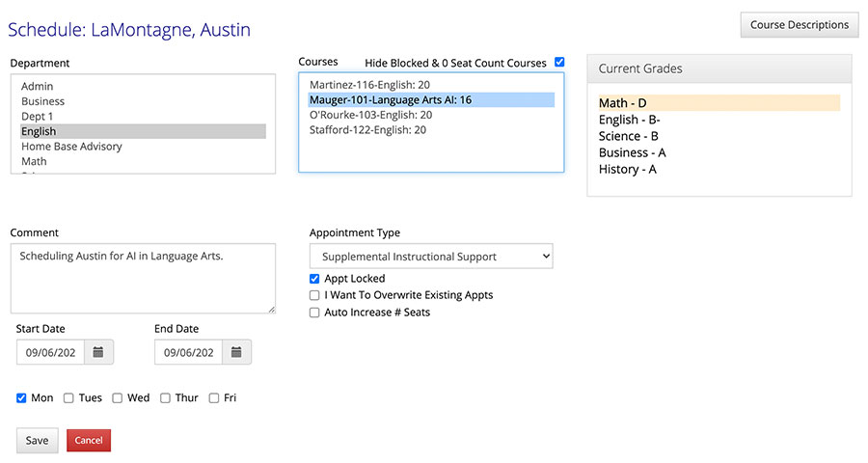Screen dimensions: 868x463
Task: Choose Mauger-101-Language Arts AI: 16 course
Action: point(431,99)
